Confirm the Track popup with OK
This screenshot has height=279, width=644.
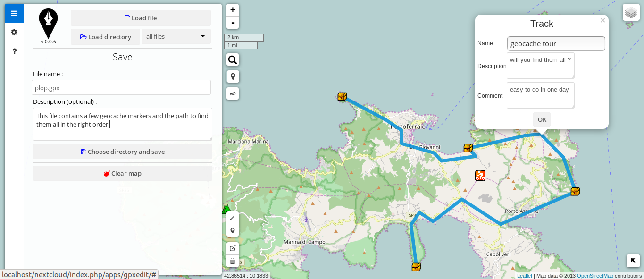tap(542, 119)
